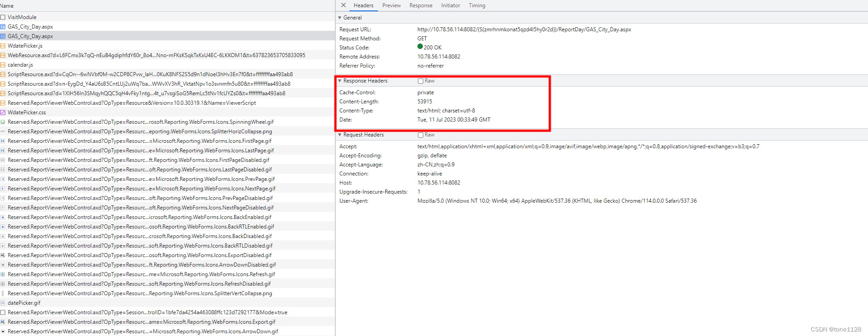Click the Icons.ArrowDownDisabled.gif request
The height and width of the screenshot is (336, 868).
pos(167,265)
